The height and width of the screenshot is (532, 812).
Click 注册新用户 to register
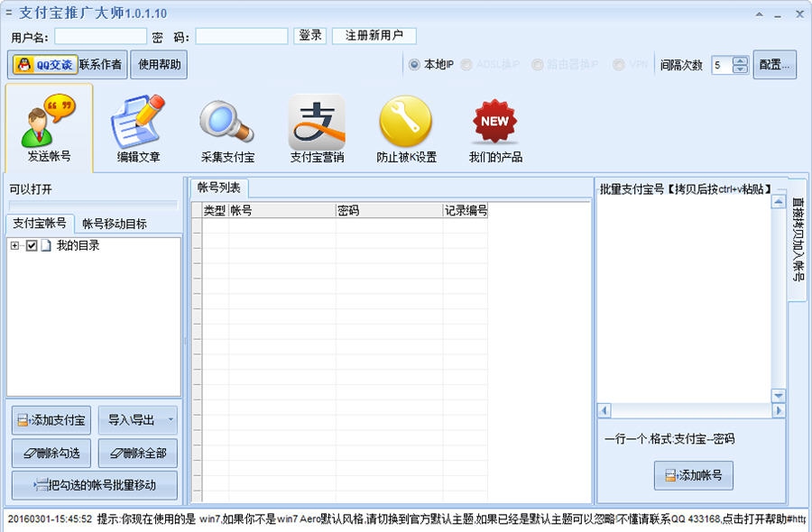point(374,35)
